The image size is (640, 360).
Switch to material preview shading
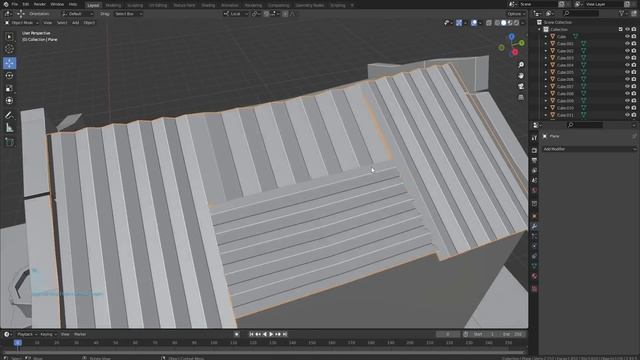click(x=510, y=23)
